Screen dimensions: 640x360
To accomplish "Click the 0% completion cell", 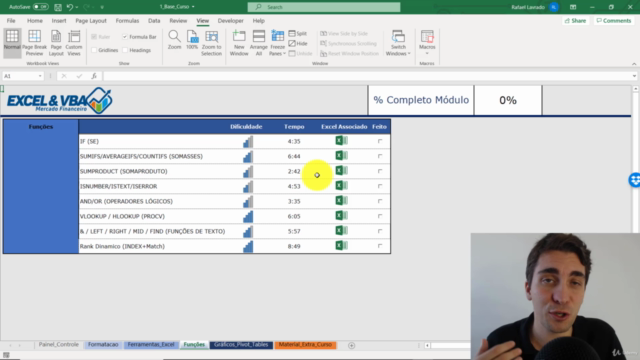I will point(508,100).
